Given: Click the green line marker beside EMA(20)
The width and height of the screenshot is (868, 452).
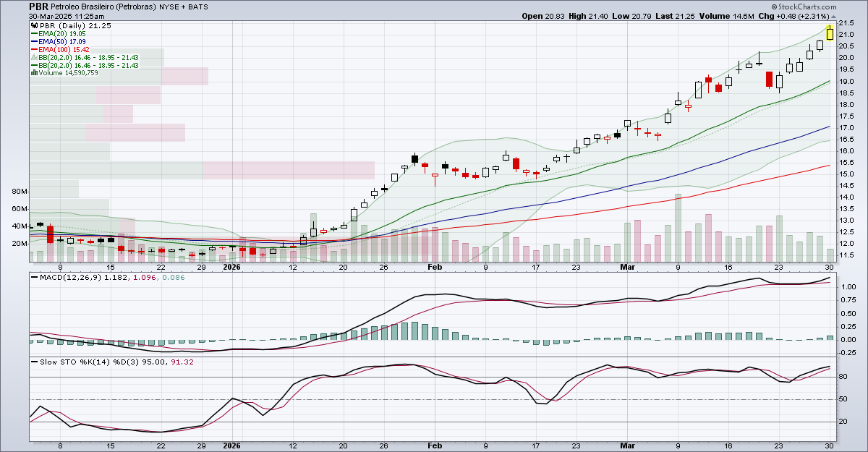Looking at the screenshot, I should click(34, 34).
